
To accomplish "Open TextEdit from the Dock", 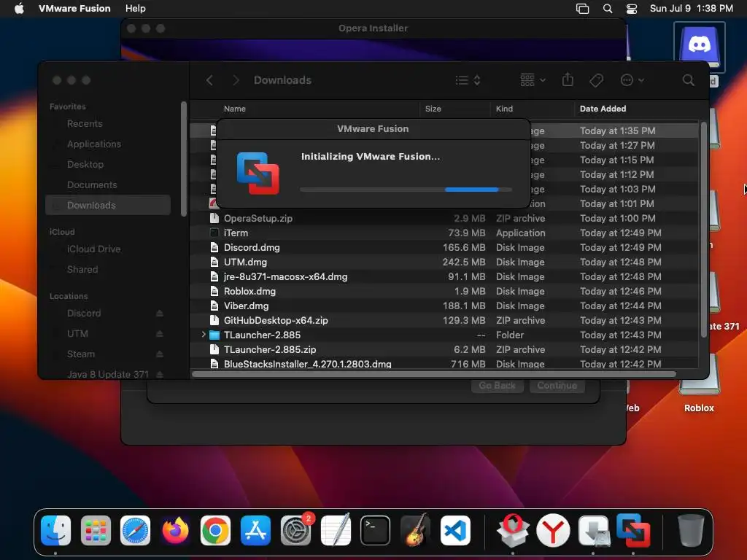I will 336,530.
